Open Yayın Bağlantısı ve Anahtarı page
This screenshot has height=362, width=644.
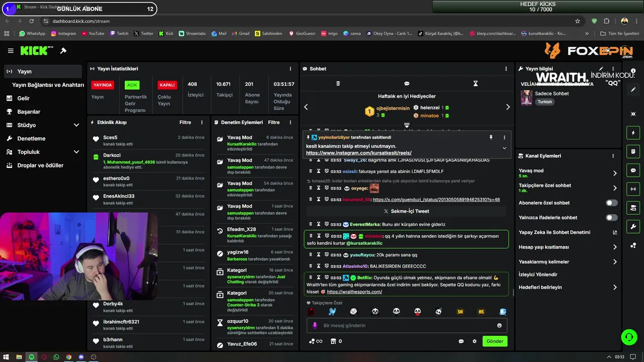point(48,85)
